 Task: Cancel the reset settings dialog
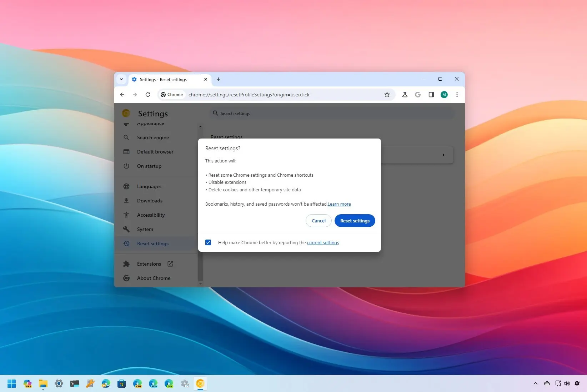318,221
